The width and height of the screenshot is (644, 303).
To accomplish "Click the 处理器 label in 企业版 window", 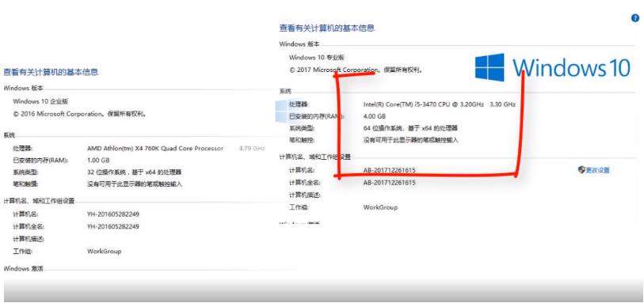I will [x=23, y=148].
